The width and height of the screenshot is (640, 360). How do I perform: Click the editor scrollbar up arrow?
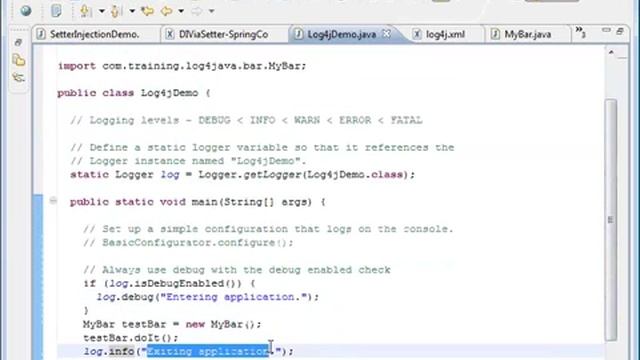point(611,52)
